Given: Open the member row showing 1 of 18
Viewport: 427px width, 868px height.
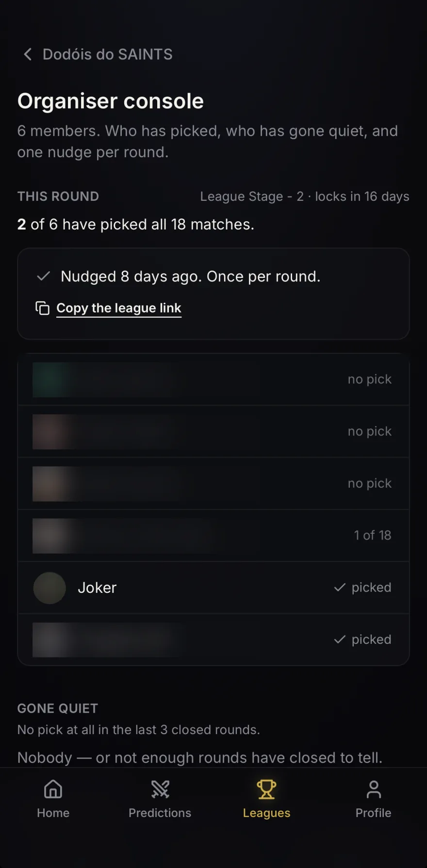Looking at the screenshot, I should [213, 536].
